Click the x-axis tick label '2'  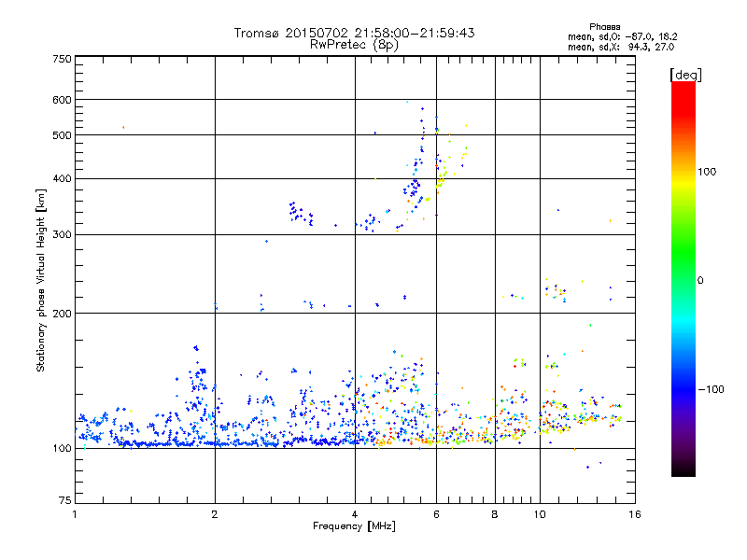[215, 514]
